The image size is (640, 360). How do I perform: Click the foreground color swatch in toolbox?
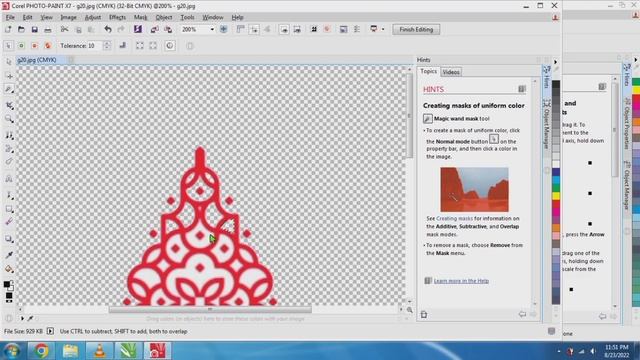pos(6,284)
